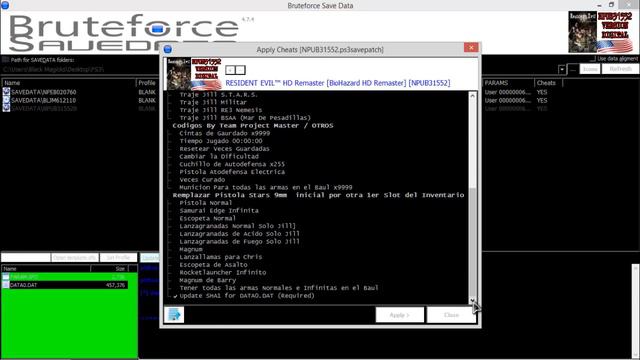640x360 pixels.
Task: Click the Refresh button in main window
Action: click(x=620, y=69)
